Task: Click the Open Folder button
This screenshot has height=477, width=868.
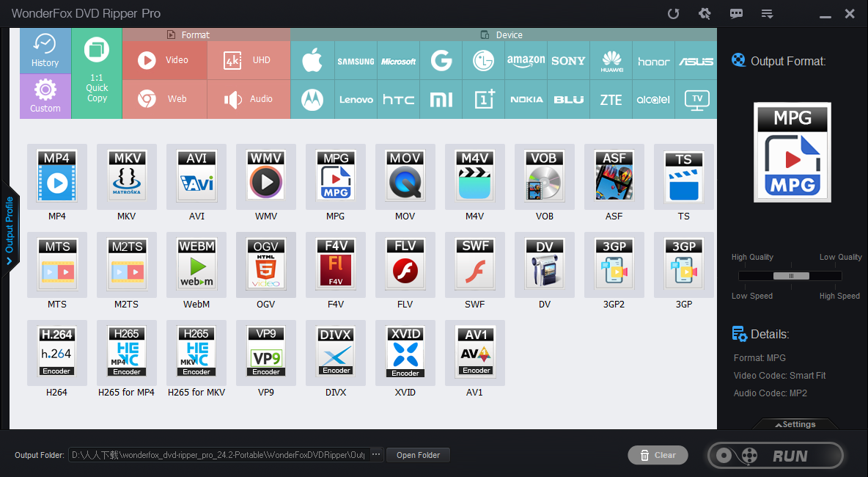Action: pyautogui.click(x=418, y=454)
